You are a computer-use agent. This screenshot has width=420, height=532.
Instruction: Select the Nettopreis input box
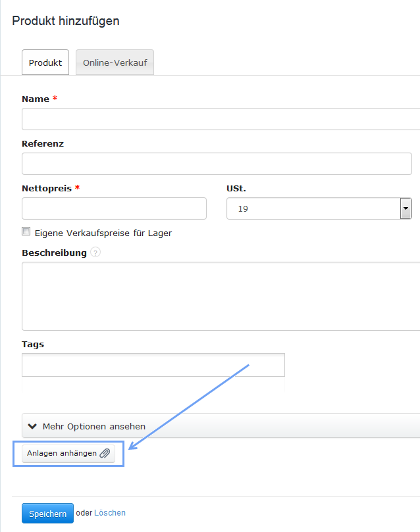114,209
